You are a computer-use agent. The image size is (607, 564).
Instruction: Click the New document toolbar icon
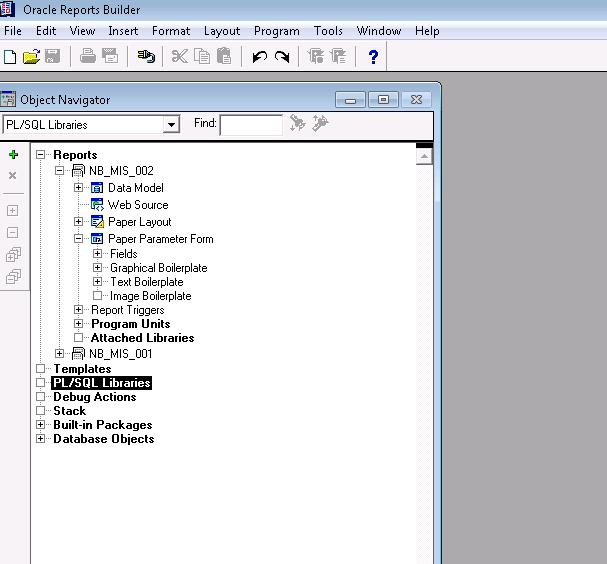[x=11, y=57]
